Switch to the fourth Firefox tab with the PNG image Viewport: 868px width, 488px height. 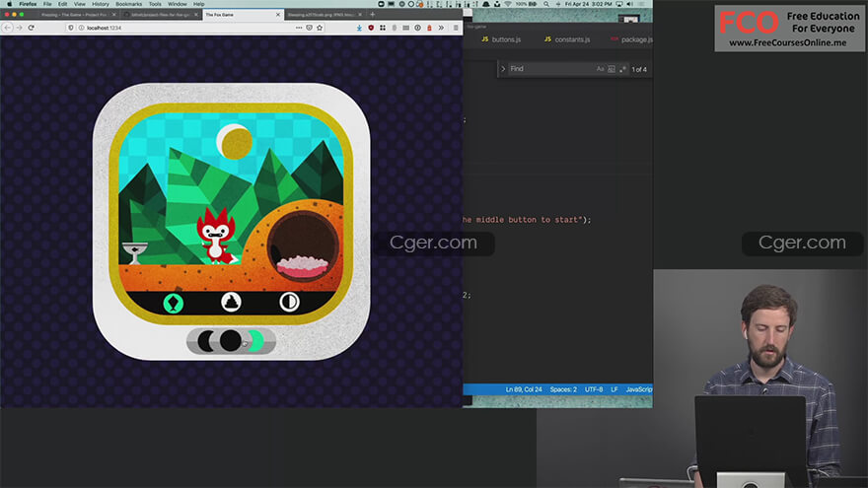325,15
